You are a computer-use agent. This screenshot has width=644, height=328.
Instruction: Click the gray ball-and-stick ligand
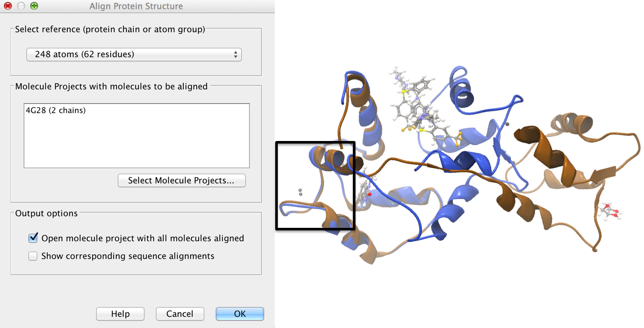(x=419, y=99)
